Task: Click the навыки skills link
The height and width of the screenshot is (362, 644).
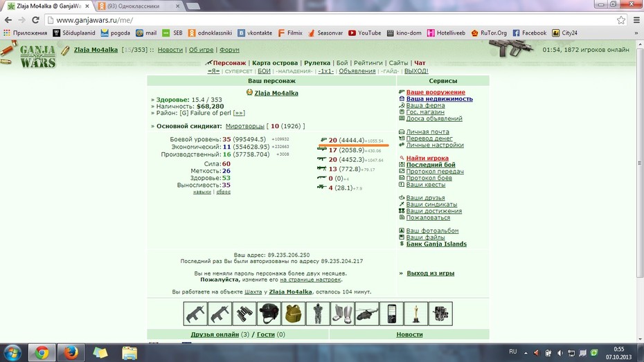Action: pos(202,192)
